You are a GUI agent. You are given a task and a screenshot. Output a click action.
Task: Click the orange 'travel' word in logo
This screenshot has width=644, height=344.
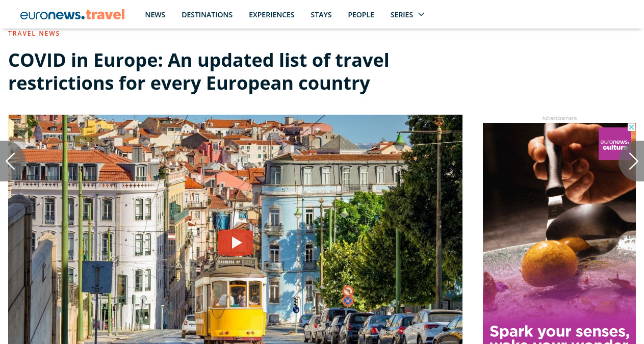point(106,14)
